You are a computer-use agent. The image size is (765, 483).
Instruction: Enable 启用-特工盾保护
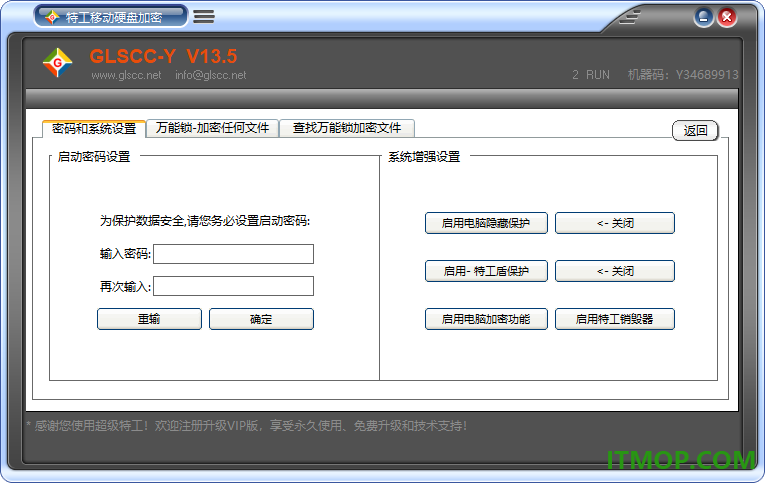tap(486, 271)
